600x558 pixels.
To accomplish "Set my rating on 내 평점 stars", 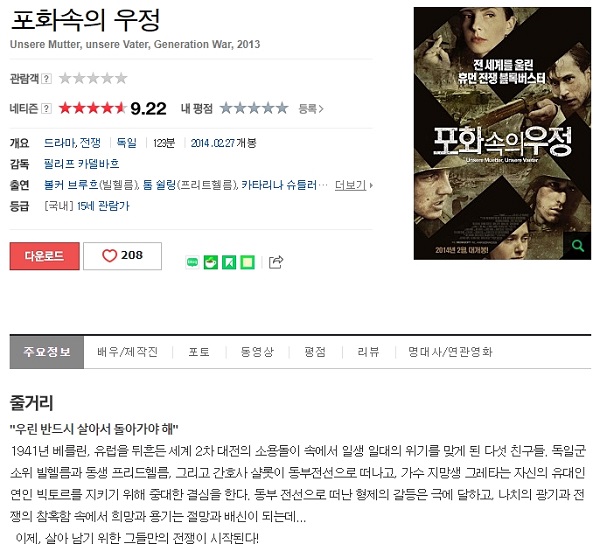I will click(x=254, y=109).
